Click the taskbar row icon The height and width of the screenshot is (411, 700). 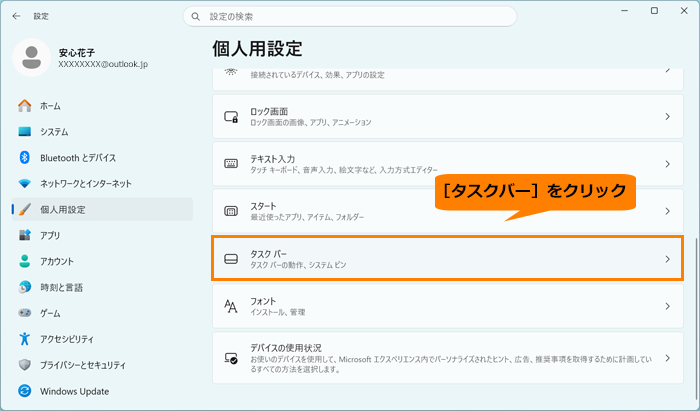pos(231,259)
